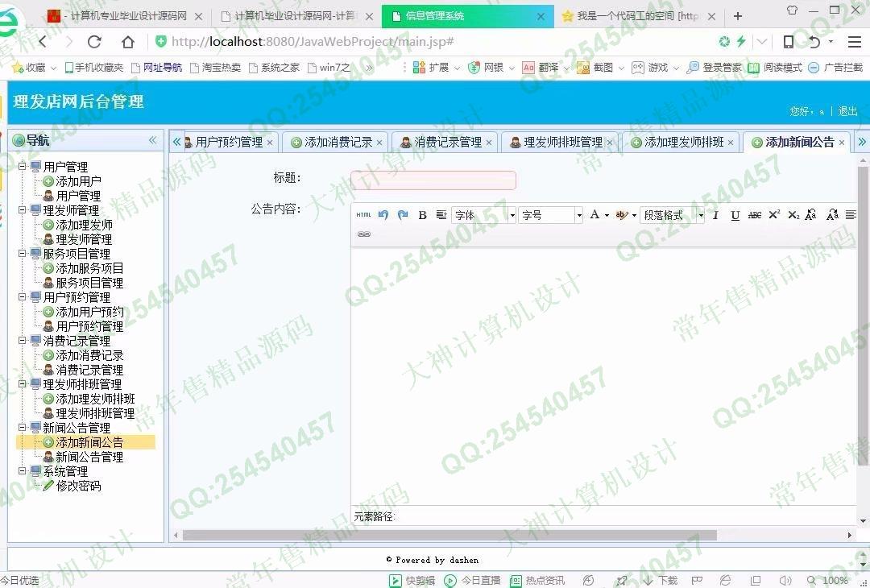Select the 信息管理系统 browser tab
This screenshot has height=588, width=870.
pyautogui.click(x=468, y=16)
